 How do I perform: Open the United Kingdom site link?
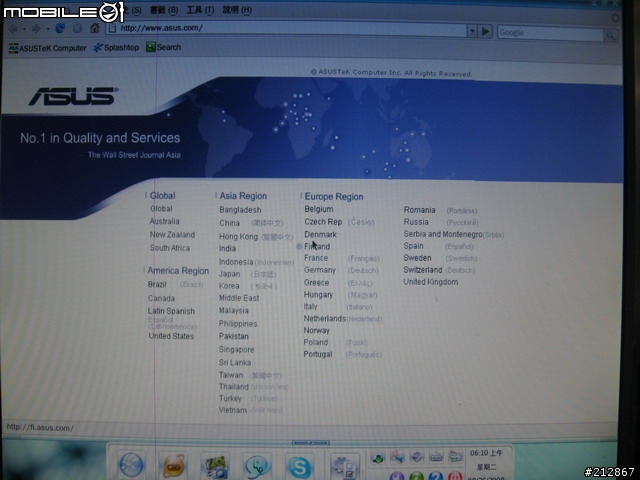(x=431, y=282)
